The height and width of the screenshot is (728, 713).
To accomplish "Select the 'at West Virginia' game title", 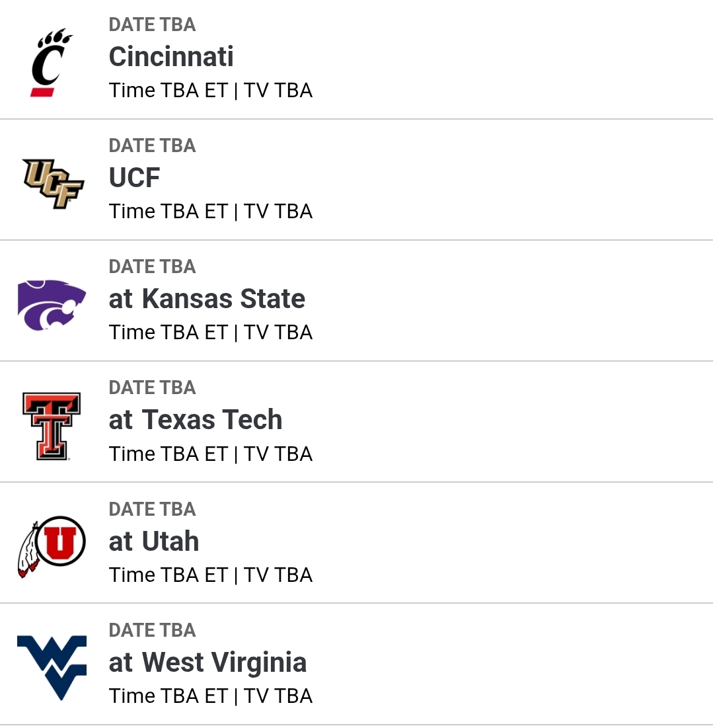I will [x=207, y=663].
